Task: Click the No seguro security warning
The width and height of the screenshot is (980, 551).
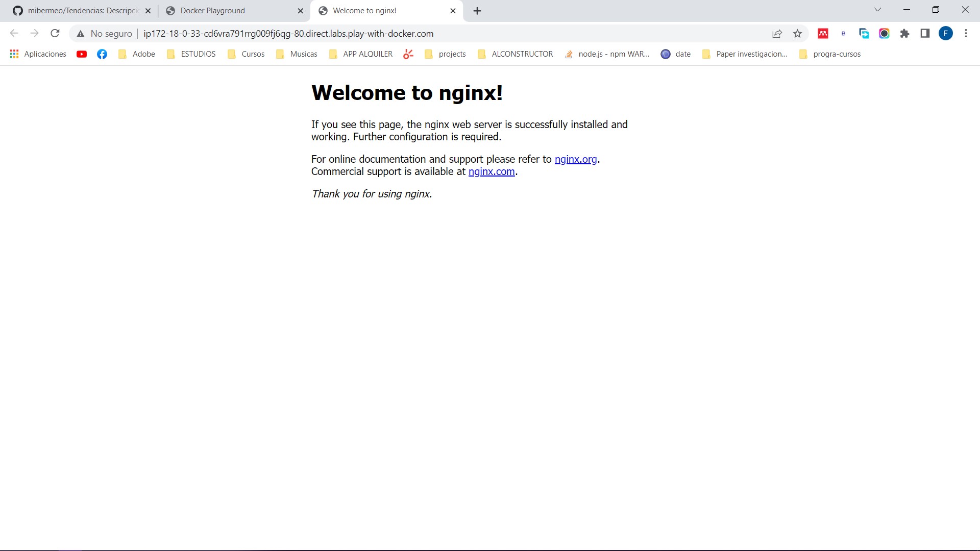Action: click(x=105, y=34)
